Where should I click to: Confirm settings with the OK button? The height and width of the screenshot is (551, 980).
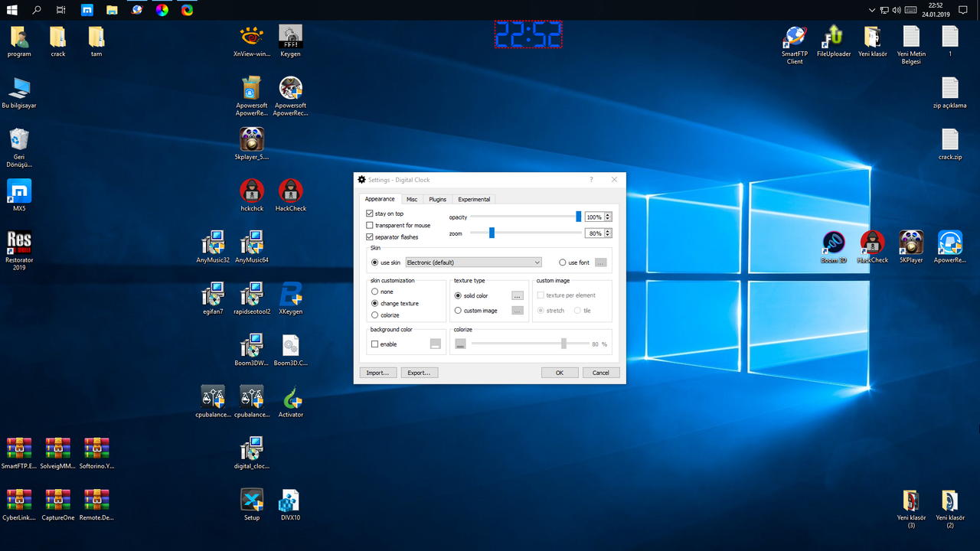tap(560, 373)
